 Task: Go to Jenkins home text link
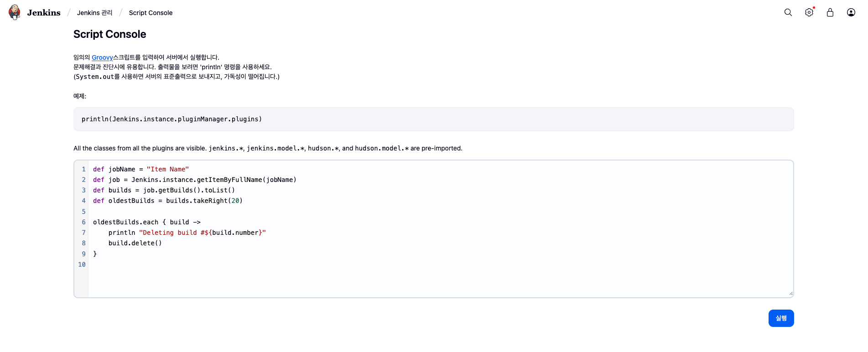tap(44, 13)
